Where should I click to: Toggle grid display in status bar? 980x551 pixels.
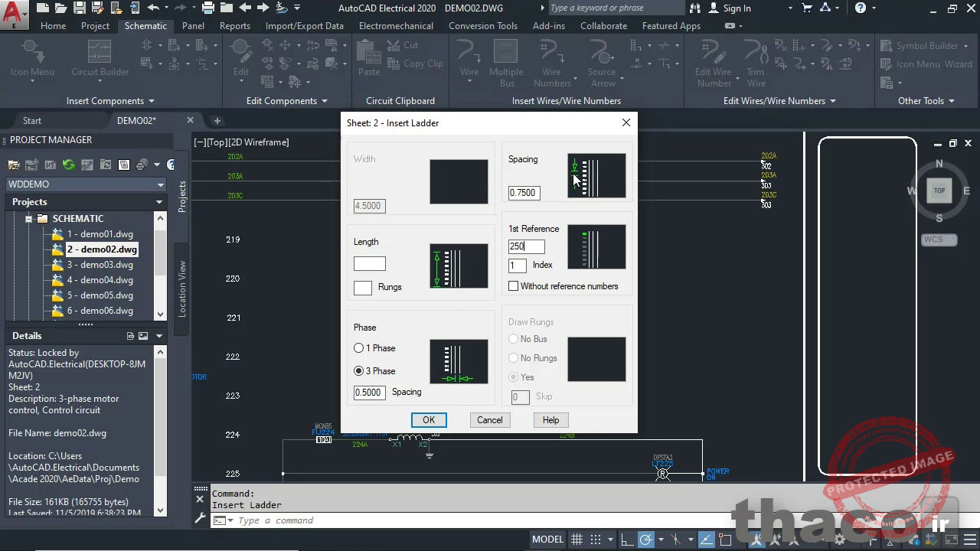(x=577, y=540)
